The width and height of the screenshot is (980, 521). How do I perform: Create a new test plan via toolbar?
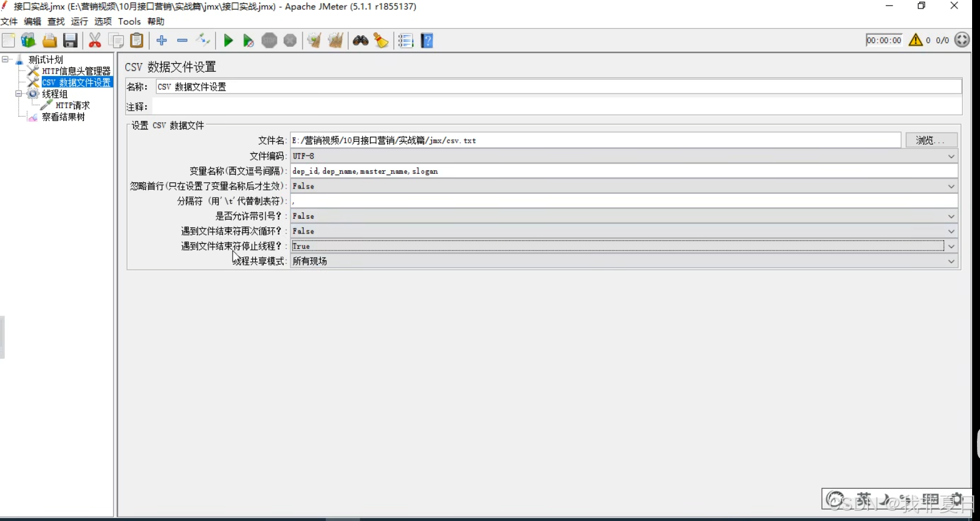click(x=9, y=41)
